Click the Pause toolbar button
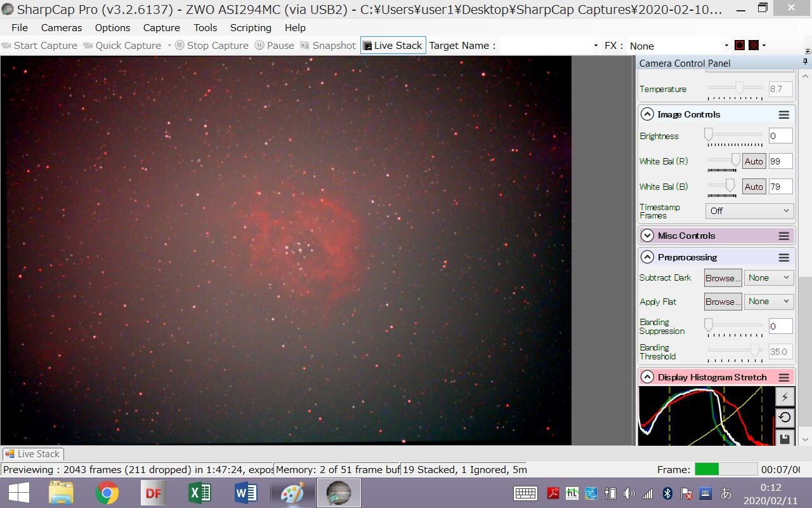The height and width of the screenshot is (508, 812). click(x=275, y=46)
